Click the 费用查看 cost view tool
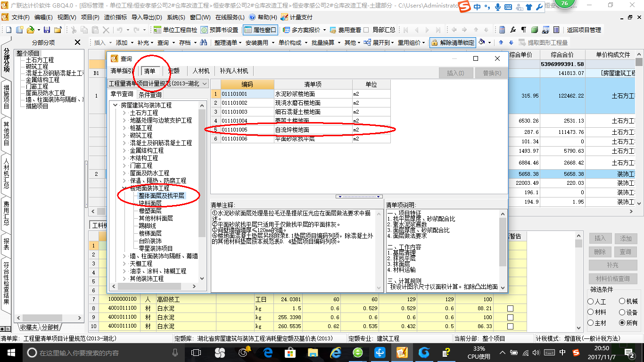Screen dimensions: 644x362 tap(346, 30)
